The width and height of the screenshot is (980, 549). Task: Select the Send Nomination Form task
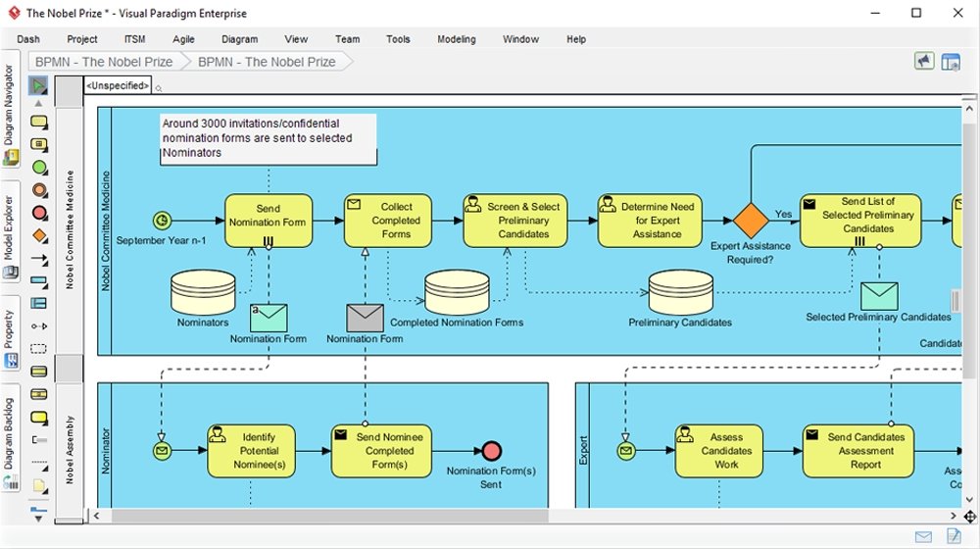(x=269, y=221)
